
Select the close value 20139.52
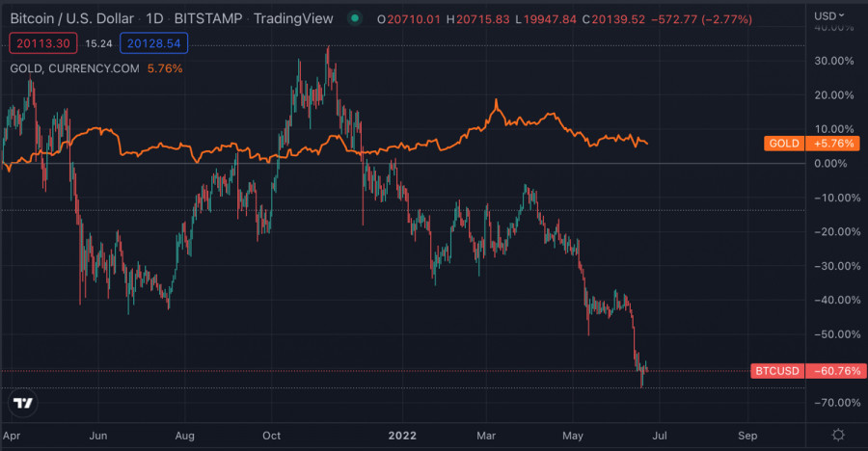(x=618, y=19)
